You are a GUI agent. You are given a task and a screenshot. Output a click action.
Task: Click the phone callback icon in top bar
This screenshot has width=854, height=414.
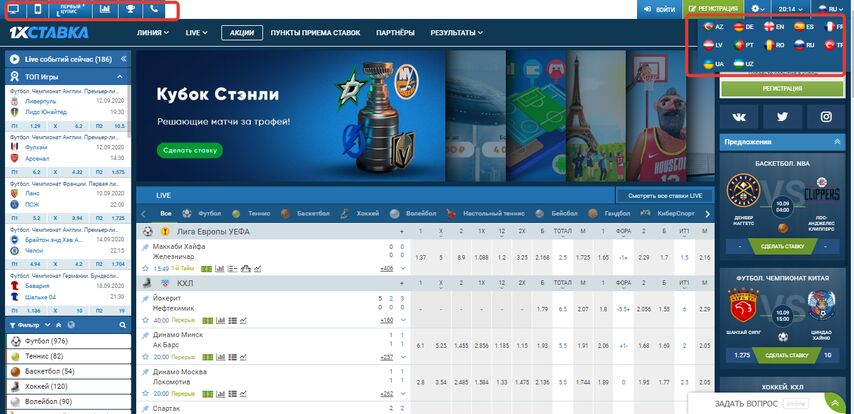click(x=154, y=9)
